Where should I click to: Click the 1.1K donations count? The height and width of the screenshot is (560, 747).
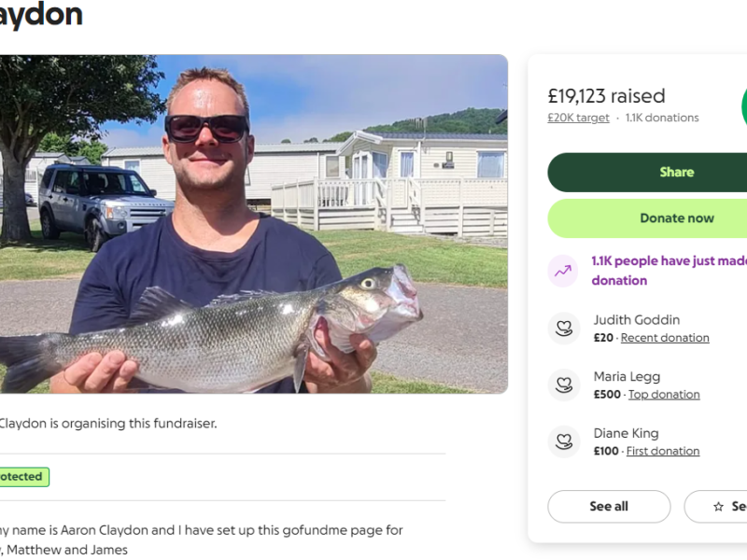[662, 119]
